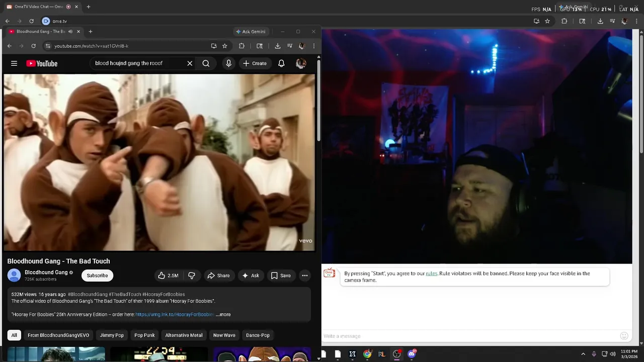The width and height of the screenshot is (644, 362).
Task: Install YouTube app via address bar icon
Action: (214, 46)
